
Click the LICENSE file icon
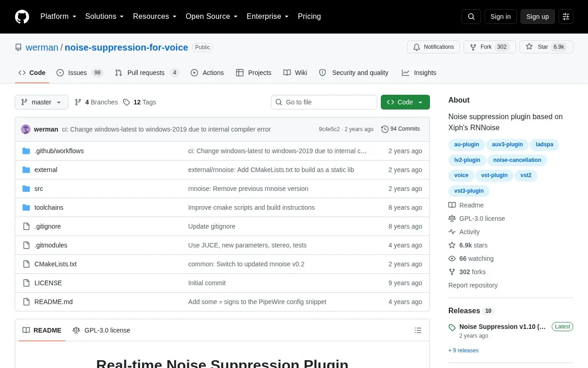click(26, 283)
